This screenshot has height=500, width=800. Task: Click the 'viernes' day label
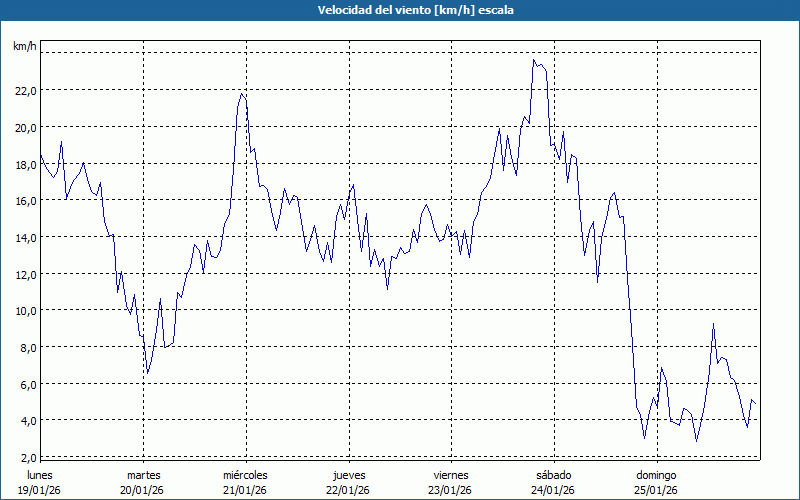451,475
